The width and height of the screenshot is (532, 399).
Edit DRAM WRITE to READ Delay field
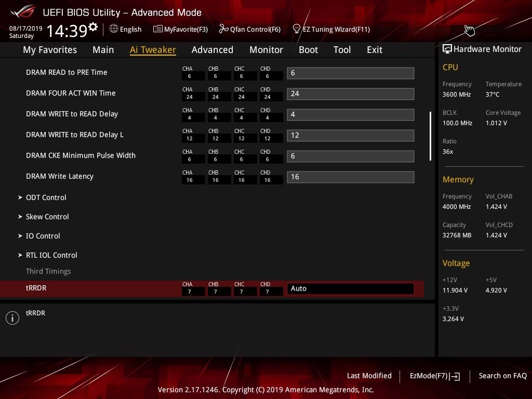(351, 114)
